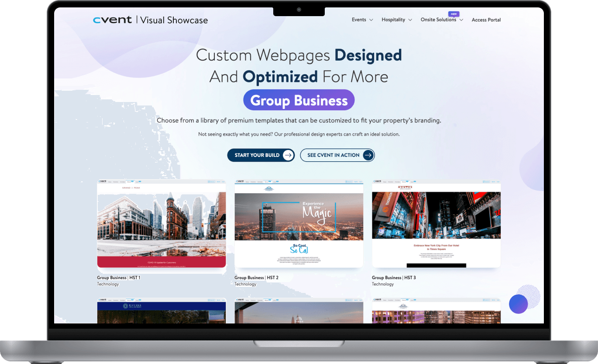Click the Technology label under HST 3
The height and width of the screenshot is (364, 598).
[383, 284]
